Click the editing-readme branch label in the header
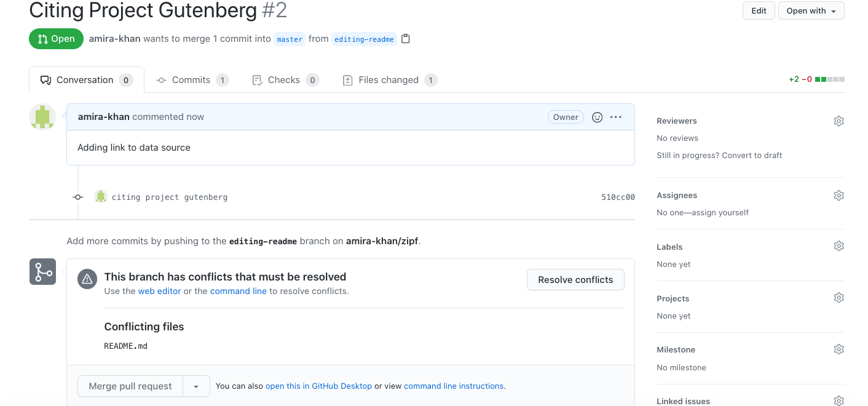 (364, 39)
